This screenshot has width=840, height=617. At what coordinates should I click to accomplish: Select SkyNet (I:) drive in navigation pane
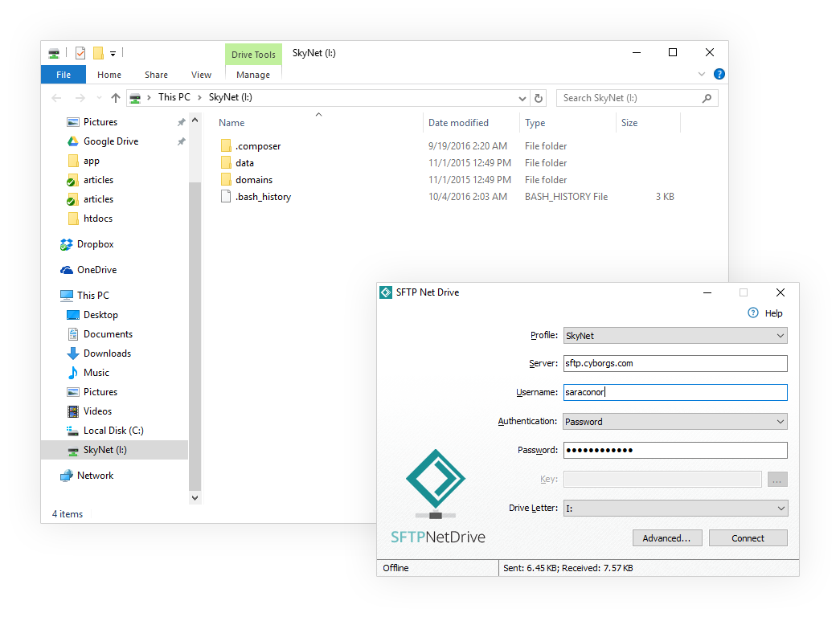(115, 450)
